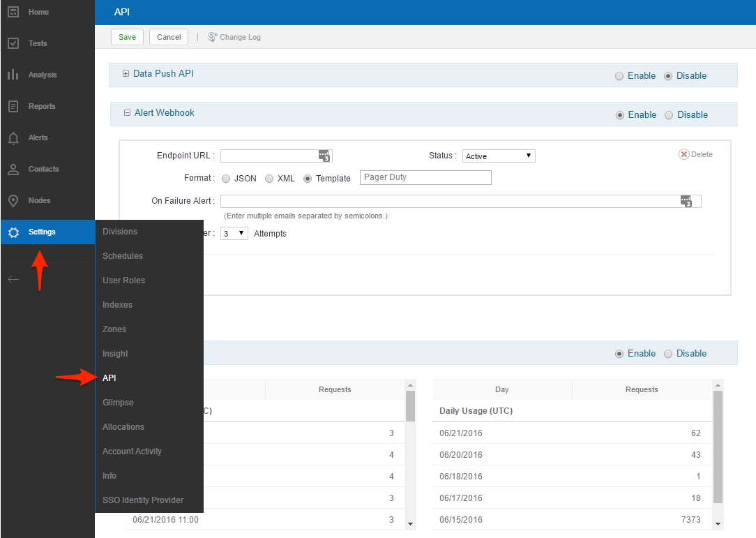This screenshot has height=538, width=756.
Task: Select Account Activity from Settings submenu
Action: [132, 451]
